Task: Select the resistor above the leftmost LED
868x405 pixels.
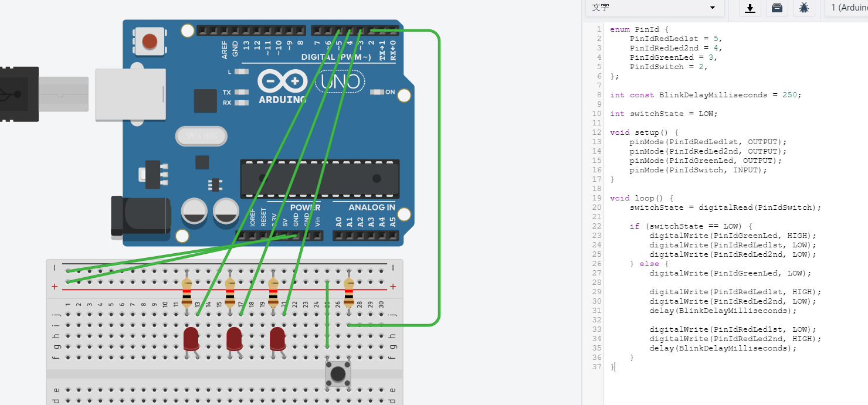Action: (187, 291)
